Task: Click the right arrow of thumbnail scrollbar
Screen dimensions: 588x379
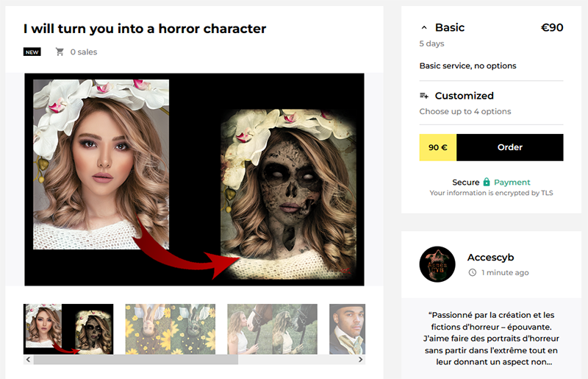Action: click(x=360, y=359)
